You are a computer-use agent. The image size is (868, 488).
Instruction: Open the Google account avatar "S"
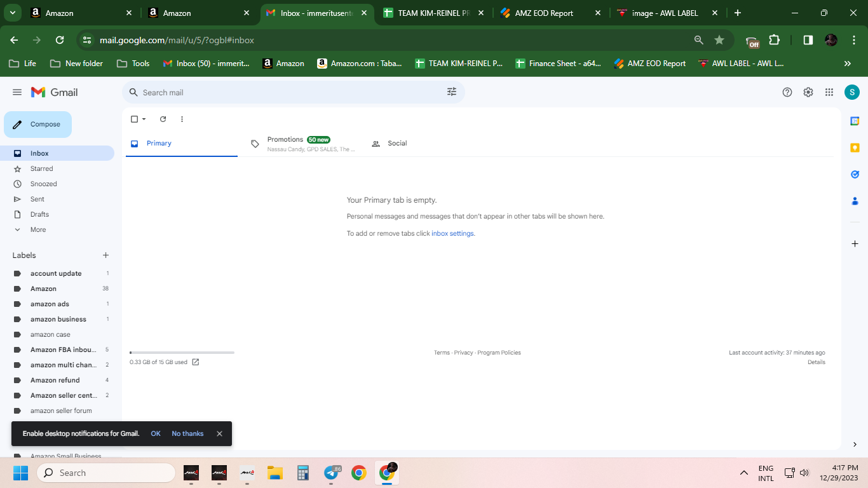[x=852, y=92]
